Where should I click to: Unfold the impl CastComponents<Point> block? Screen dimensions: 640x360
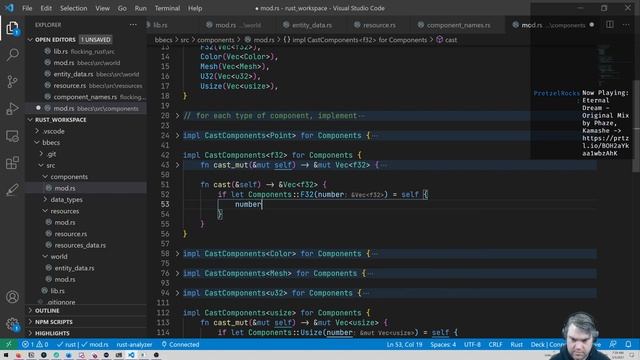[x=178, y=136]
